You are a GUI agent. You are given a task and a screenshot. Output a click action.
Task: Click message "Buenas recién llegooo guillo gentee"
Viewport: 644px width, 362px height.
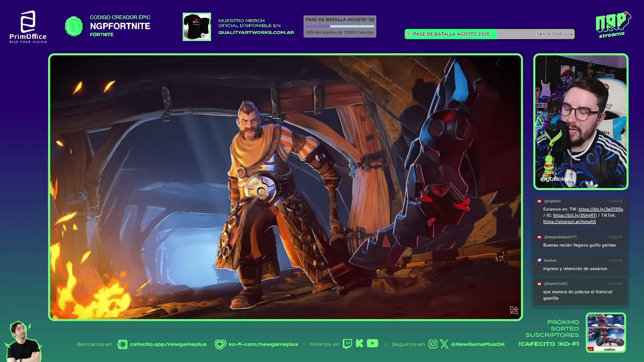pyautogui.click(x=580, y=245)
